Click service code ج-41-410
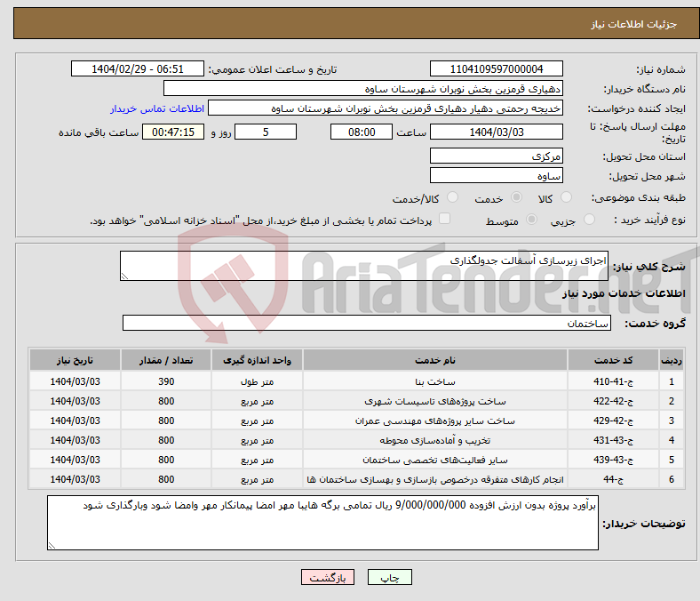The image size is (700, 601). click(x=614, y=381)
